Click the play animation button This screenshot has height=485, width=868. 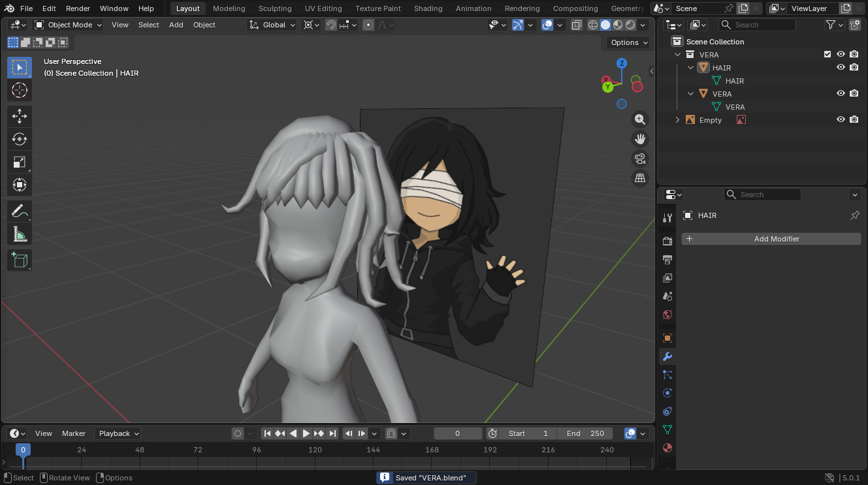[306, 433]
